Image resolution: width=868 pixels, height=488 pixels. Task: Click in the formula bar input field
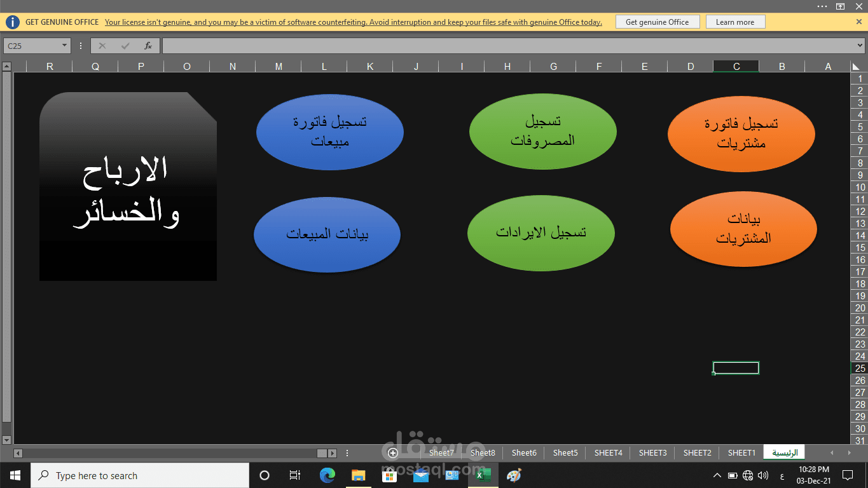(x=509, y=46)
